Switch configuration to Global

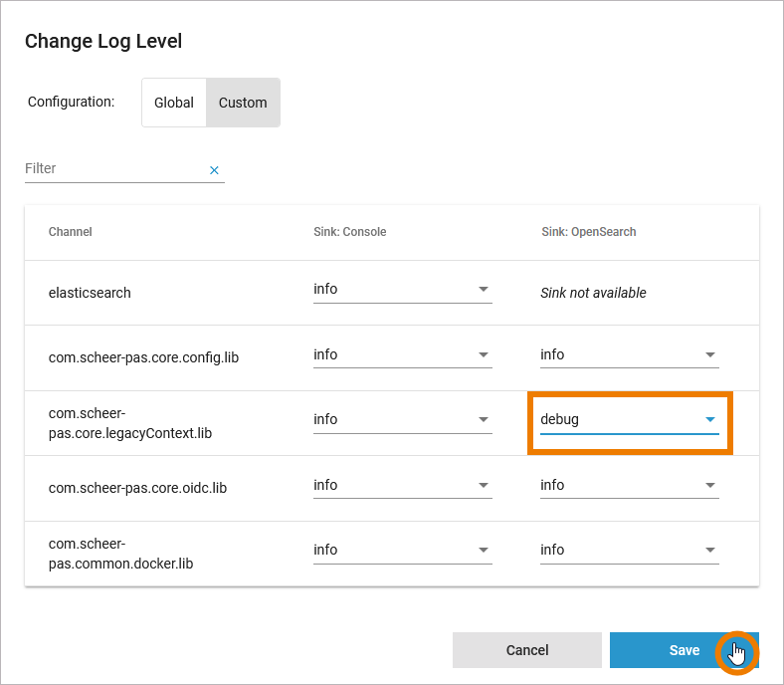tap(174, 103)
